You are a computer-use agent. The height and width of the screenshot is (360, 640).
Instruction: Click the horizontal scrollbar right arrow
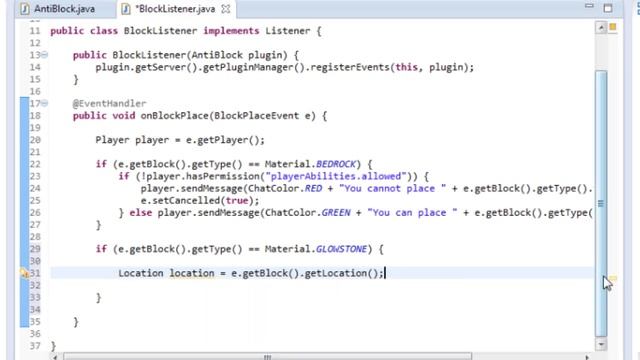[x=587, y=357]
